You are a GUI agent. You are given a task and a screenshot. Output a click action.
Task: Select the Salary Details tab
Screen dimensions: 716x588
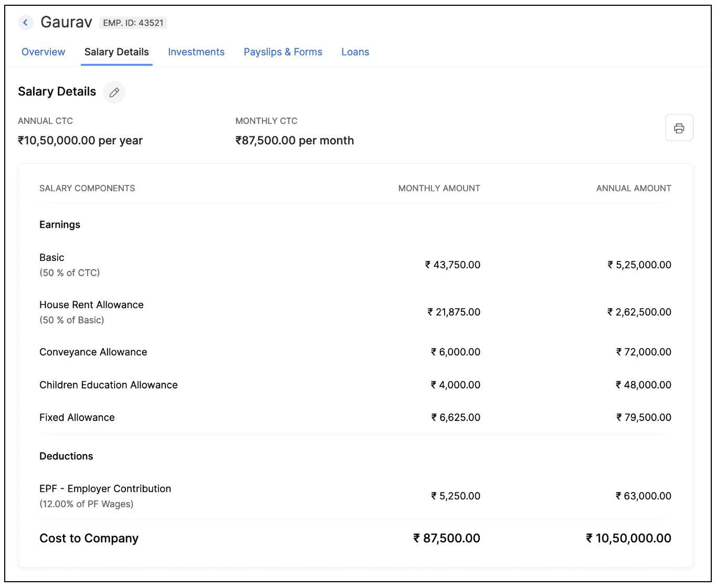click(117, 52)
